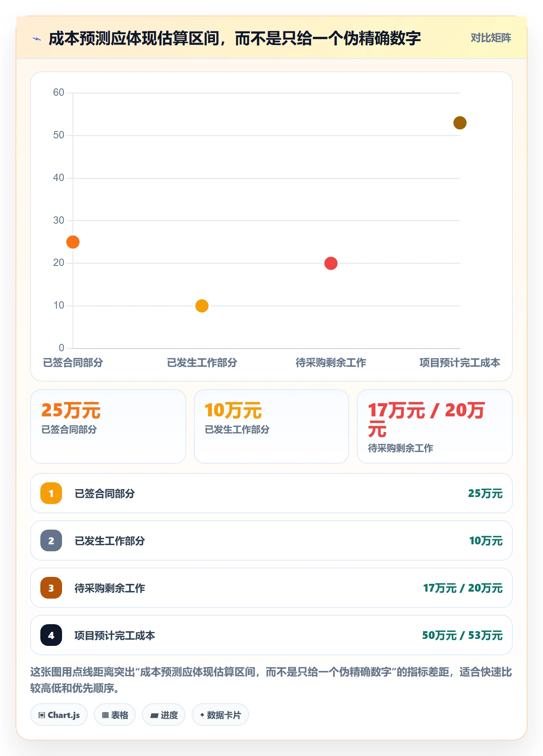Viewport: 543px width, 756px height.
Task: Click the 项目预计完工成本 row label in list
Action: pyautogui.click(x=115, y=635)
